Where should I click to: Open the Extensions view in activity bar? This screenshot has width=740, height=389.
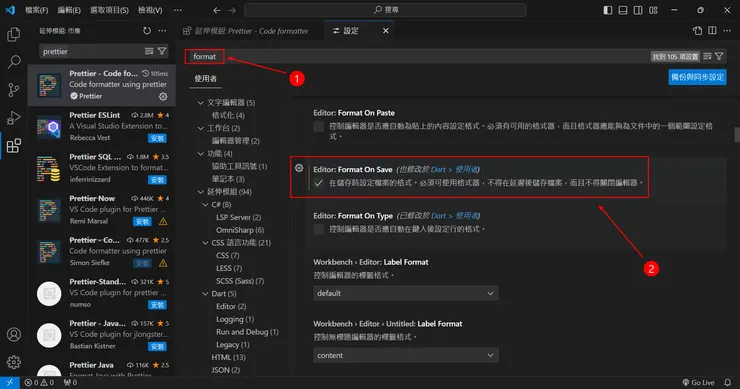(x=14, y=145)
